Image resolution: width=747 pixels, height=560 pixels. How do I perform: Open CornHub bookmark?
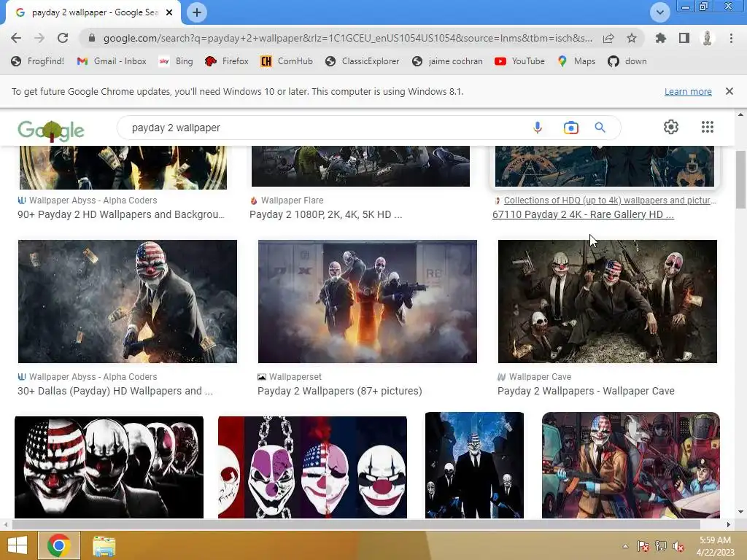[287, 61]
